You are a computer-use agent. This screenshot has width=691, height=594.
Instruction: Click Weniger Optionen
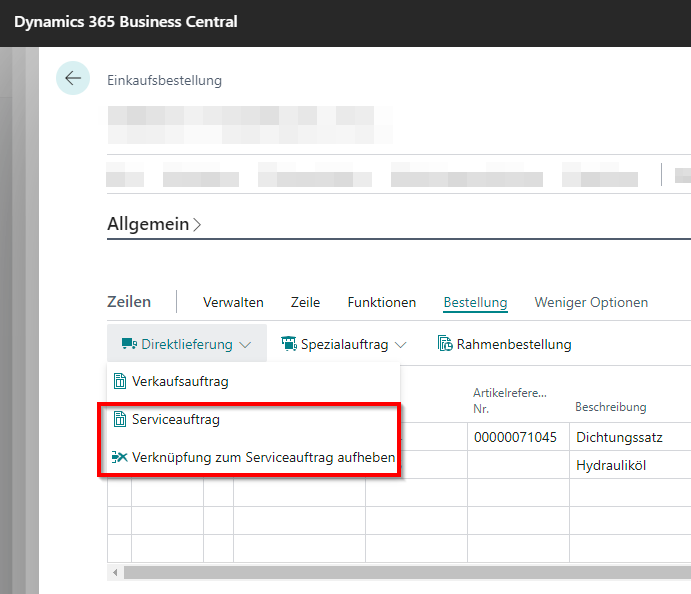(x=591, y=302)
